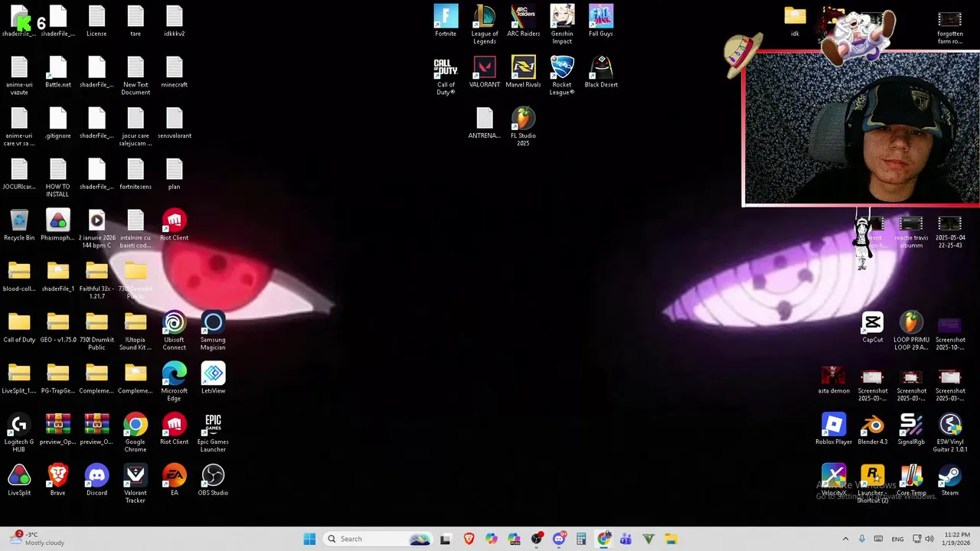This screenshot has width=980, height=551.
Task: Select the Brave desktop shortcut
Action: pyautogui.click(x=58, y=480)
